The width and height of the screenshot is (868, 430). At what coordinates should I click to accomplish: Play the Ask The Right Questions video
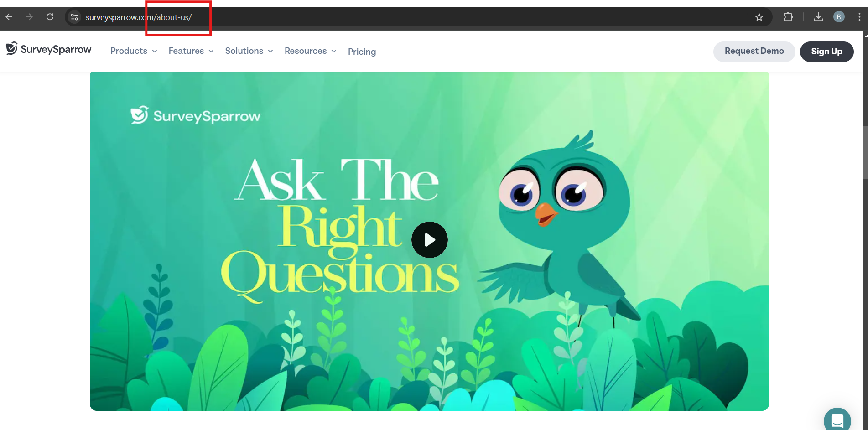[x=429, y=240]
